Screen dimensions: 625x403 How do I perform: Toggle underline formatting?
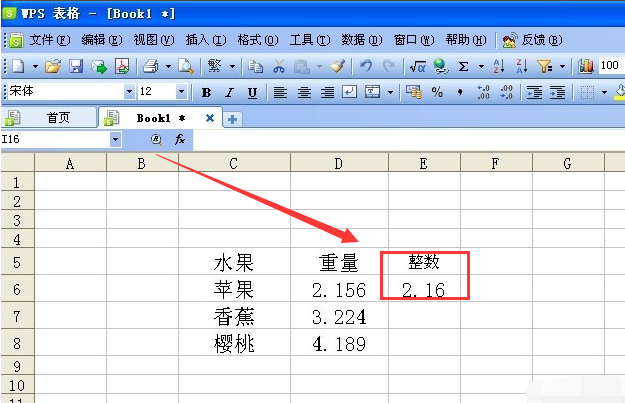(x=252, y=93)
